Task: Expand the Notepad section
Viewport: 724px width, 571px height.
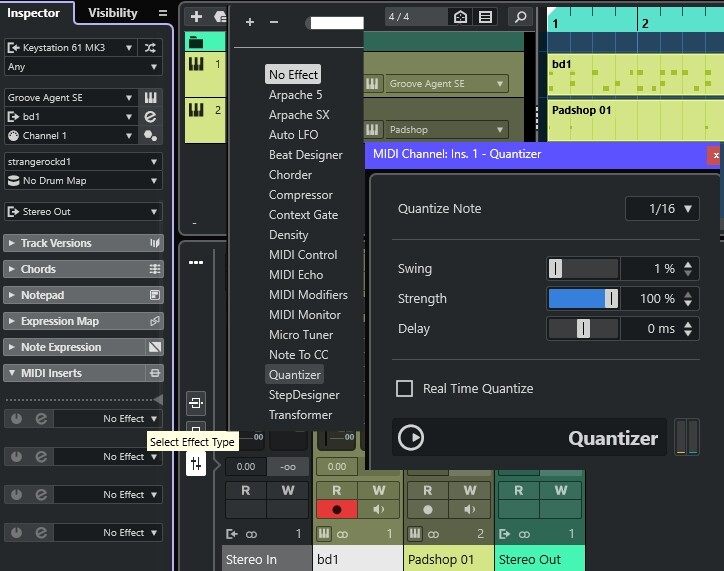Action: click(x=83, y=295)
